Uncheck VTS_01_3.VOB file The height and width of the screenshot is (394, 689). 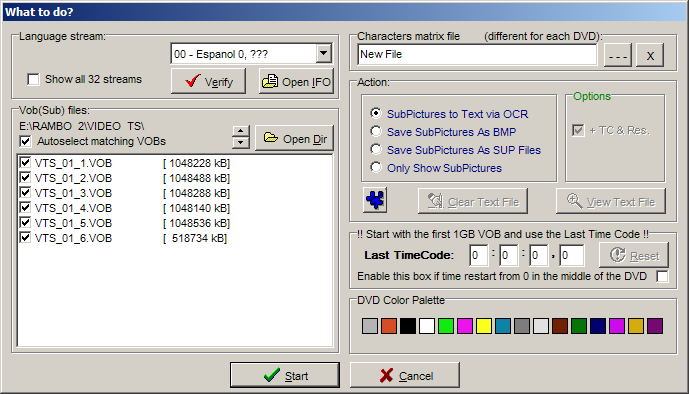coord(25,192)
